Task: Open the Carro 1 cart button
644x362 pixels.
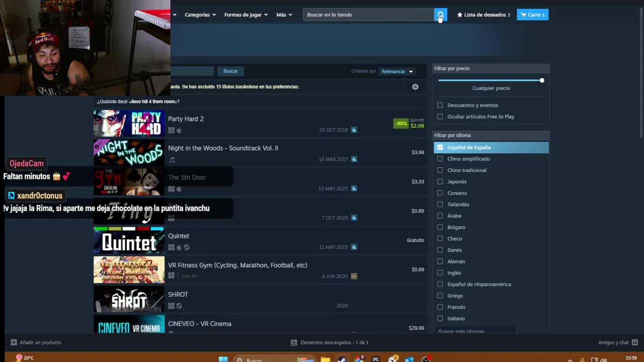Action: click(532, 15)
